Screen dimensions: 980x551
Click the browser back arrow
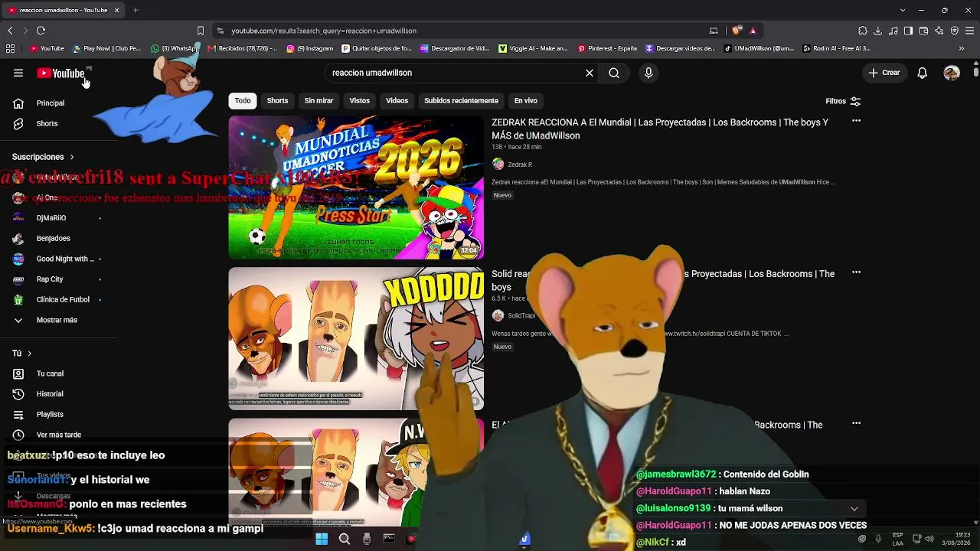pos(10,31)
